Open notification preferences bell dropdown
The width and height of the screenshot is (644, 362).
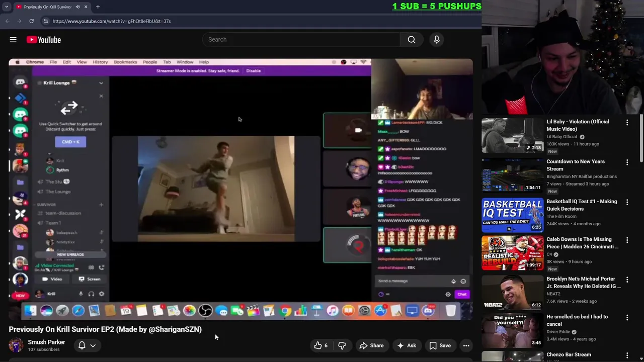coord(87,345)
